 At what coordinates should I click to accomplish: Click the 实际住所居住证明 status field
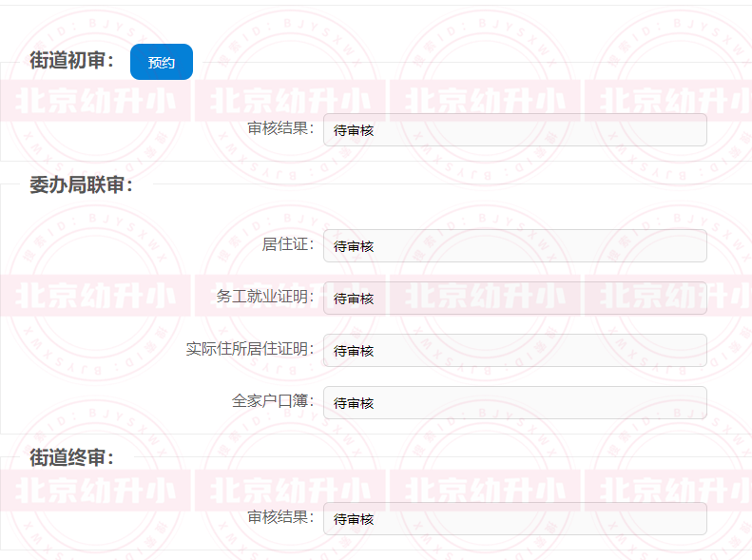(514, 351)
